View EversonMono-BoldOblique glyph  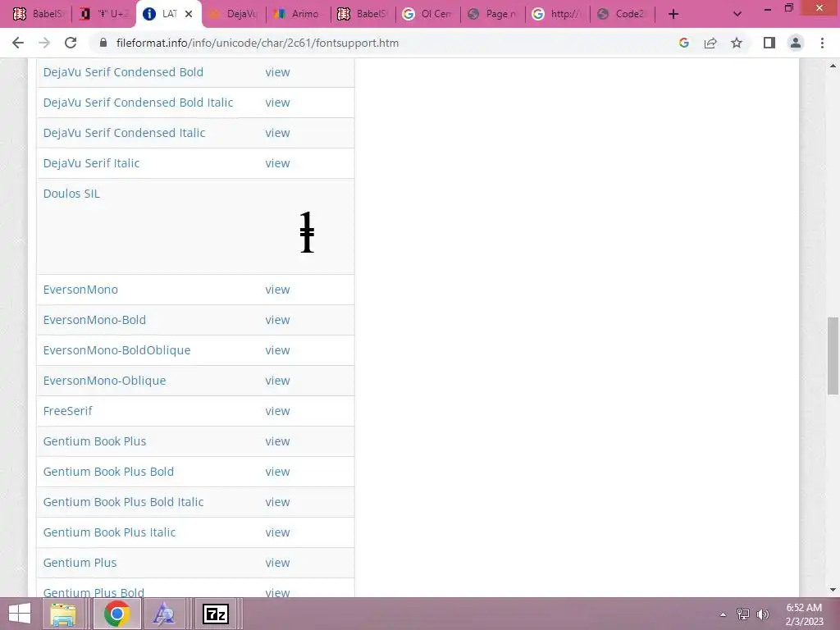[x=277, y=350]
